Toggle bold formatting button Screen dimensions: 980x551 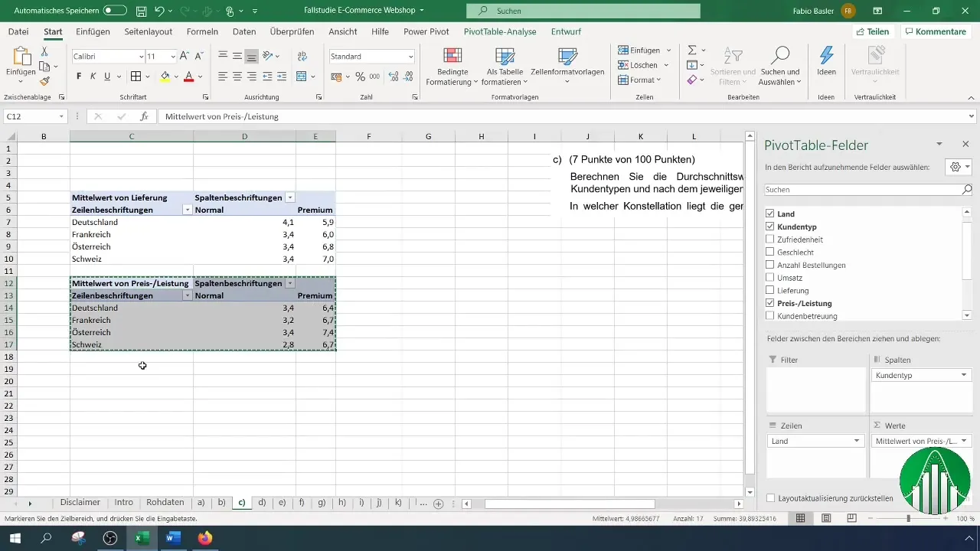pyautogui.click(x=79, y=77)
